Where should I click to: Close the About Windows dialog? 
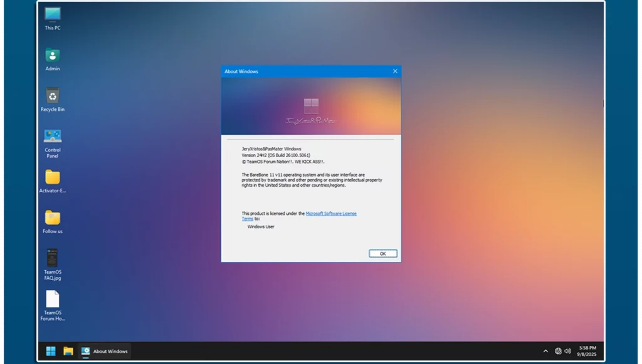(x=395, y=71)
